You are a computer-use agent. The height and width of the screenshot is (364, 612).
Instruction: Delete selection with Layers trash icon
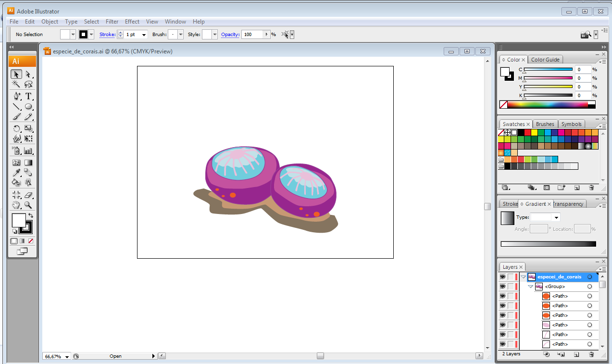point(591,354)
